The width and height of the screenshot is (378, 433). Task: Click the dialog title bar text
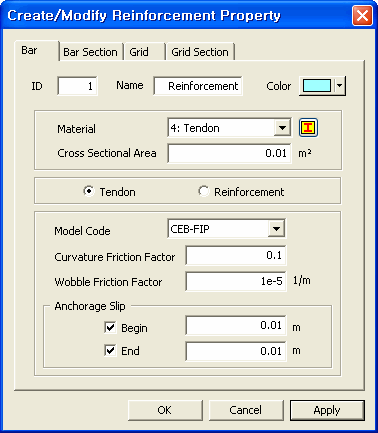[144, 16]
